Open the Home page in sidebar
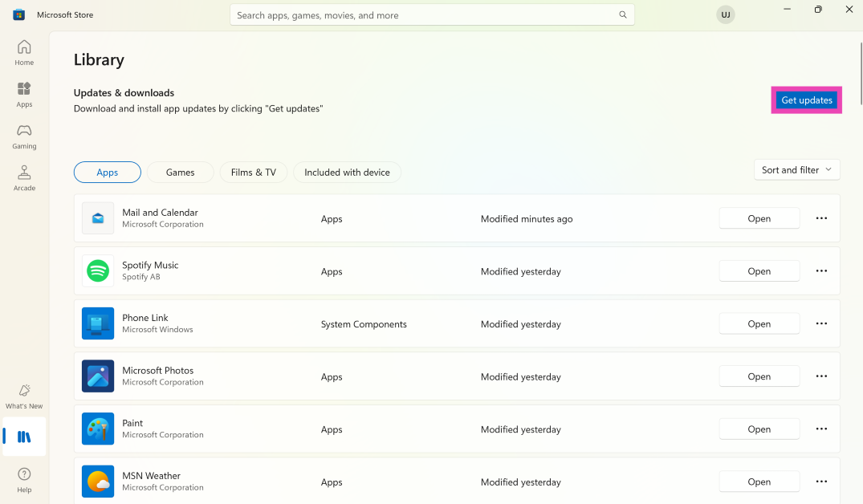The image size is (863, 504). pos(24,53)
